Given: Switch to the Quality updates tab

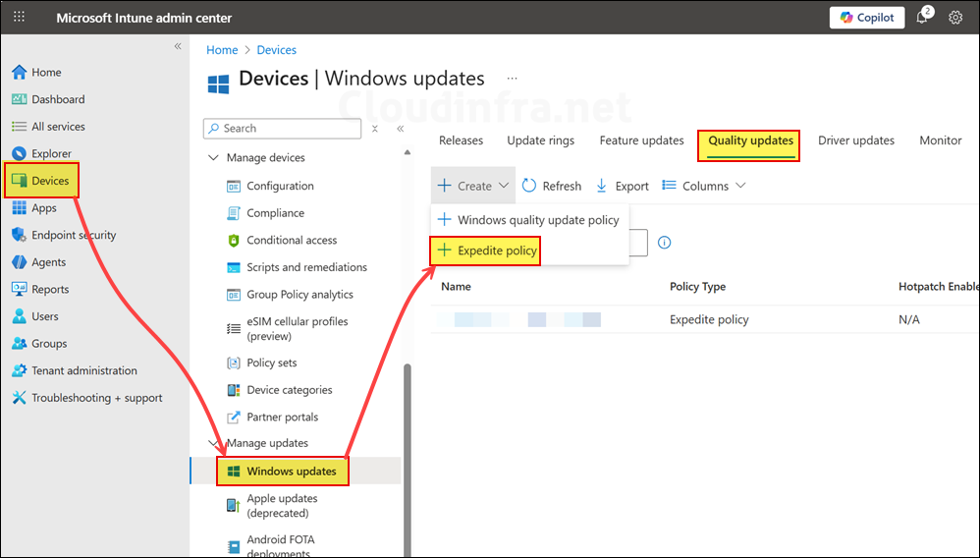Looking at the screenshot, I should tap(750, 140).
